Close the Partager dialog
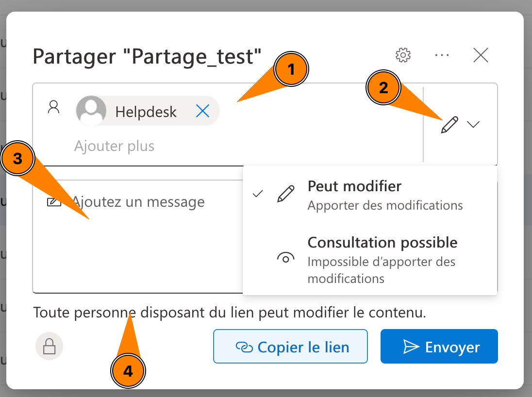This screenshot has height=397, width=532. [x=481, y=55]
